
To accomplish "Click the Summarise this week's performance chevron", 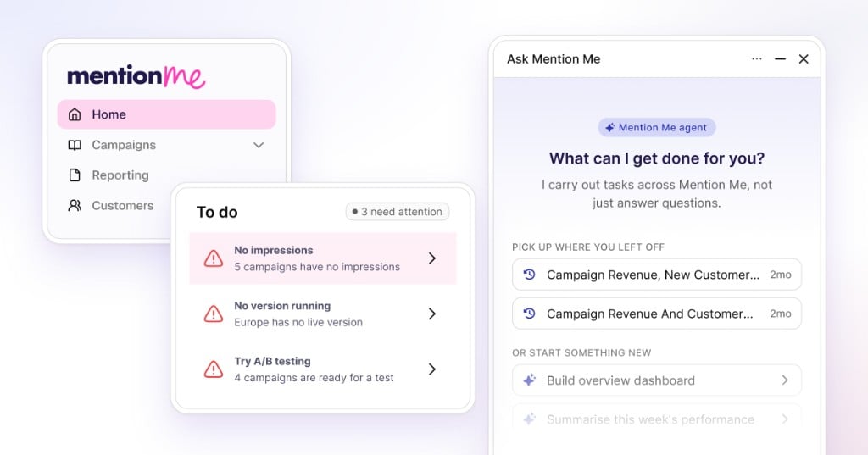I will click(784, 419).
